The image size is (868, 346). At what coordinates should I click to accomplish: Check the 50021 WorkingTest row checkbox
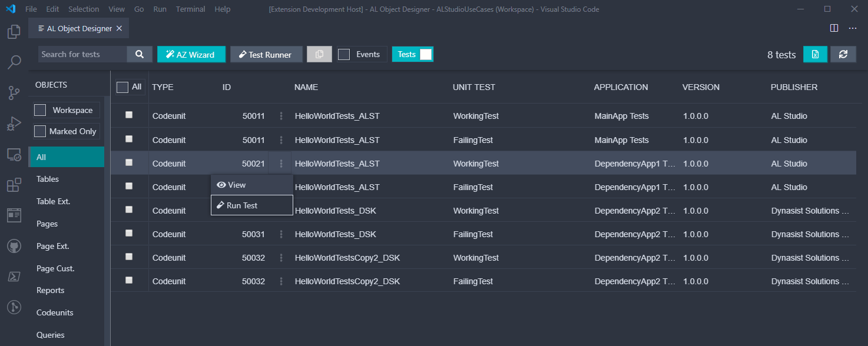coord(129,162)
